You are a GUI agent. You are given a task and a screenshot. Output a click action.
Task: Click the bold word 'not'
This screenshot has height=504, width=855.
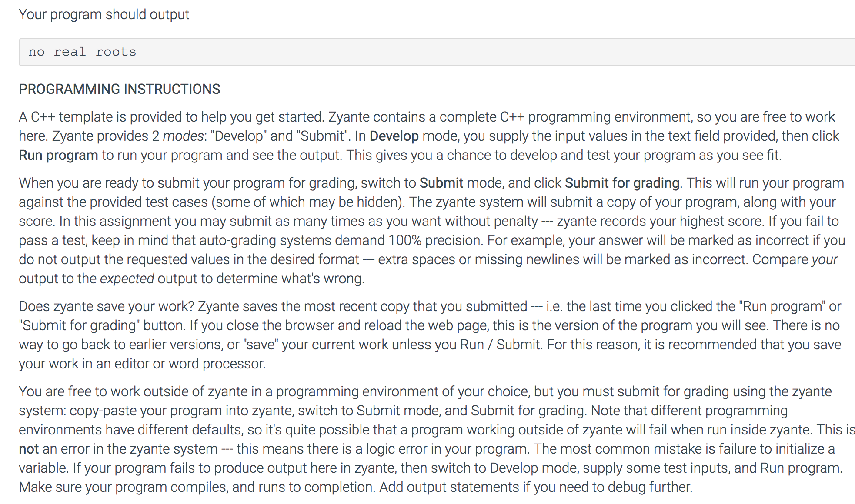[x=29, y=449]
